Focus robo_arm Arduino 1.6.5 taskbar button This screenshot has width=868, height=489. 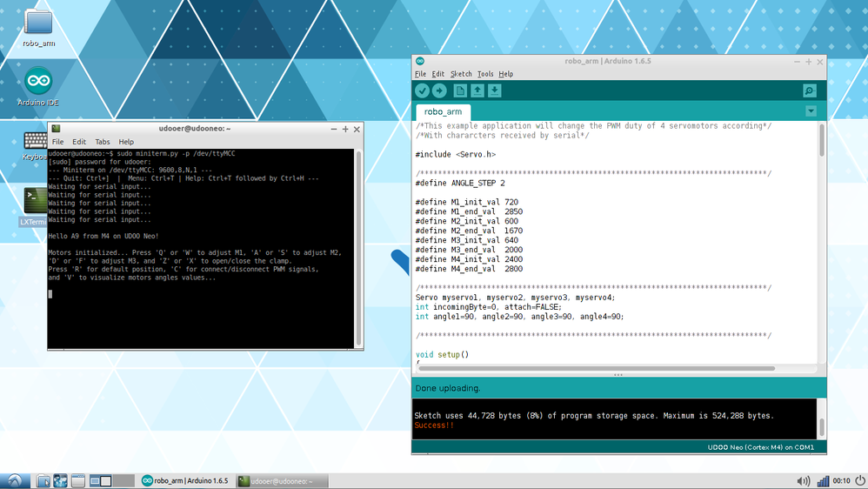(x=185, y=480)
